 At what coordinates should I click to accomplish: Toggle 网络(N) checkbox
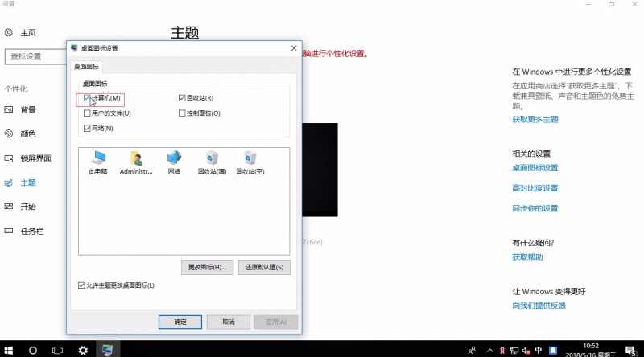point(87,129)
